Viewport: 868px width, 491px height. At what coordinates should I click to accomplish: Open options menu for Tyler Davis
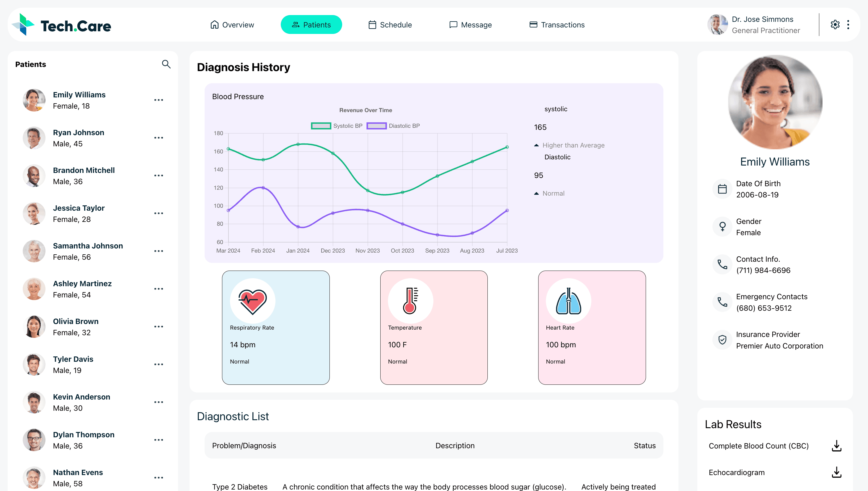[x=159, y=364]
